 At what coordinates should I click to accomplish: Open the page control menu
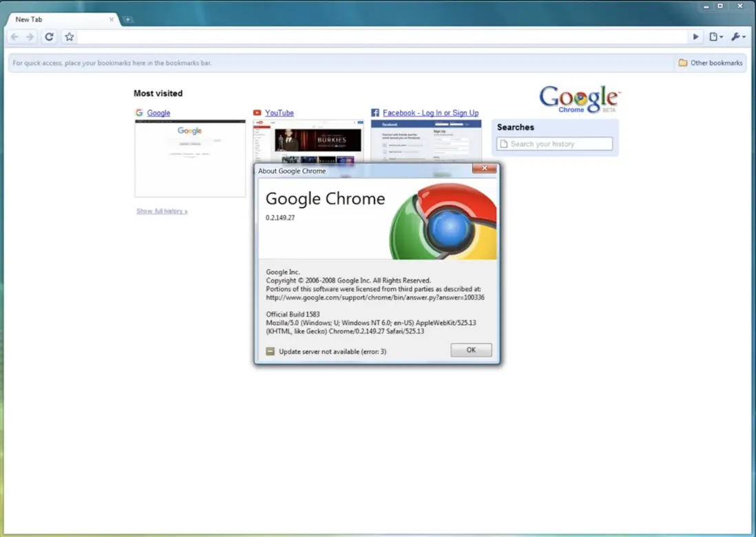[x=714, y=36]
